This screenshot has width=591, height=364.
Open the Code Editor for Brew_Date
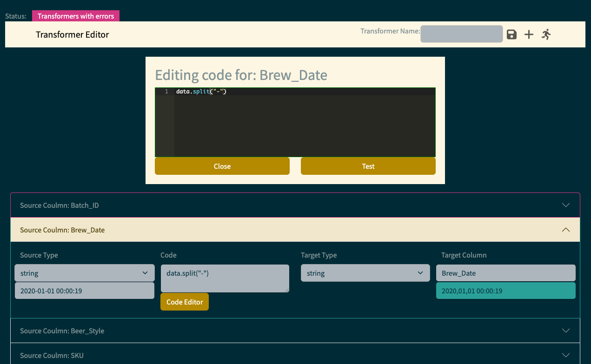(x=184, y=301)
